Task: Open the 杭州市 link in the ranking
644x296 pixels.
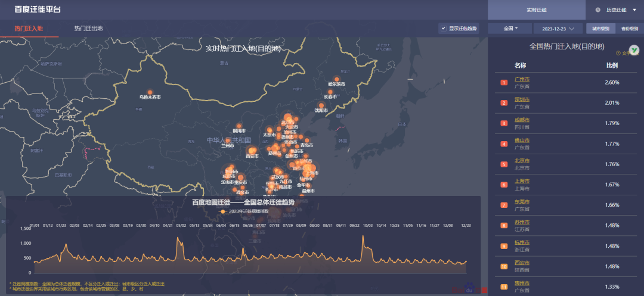Action: click(522, 242)
